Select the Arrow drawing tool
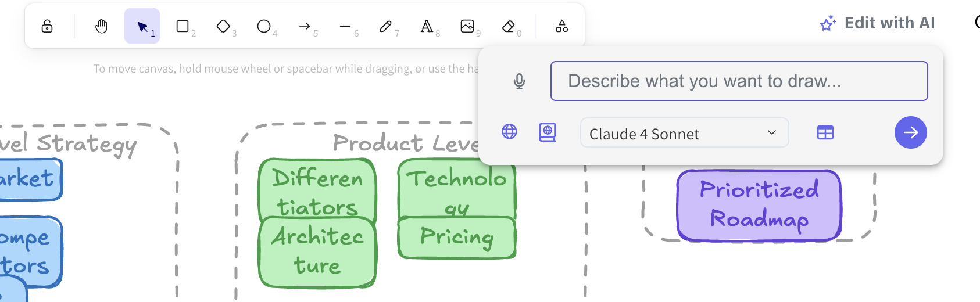This screenshot has height=302, width=980. 305,26
